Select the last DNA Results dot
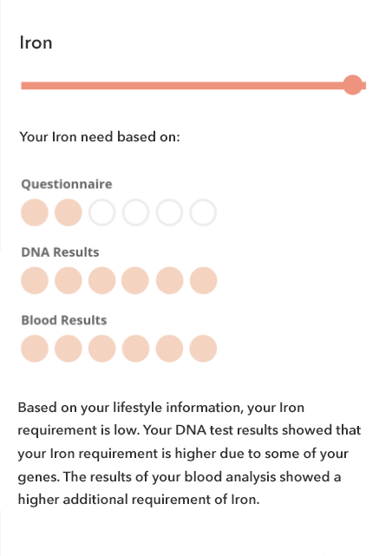Viewport: 392px width, 556px height. click(203, 280)
